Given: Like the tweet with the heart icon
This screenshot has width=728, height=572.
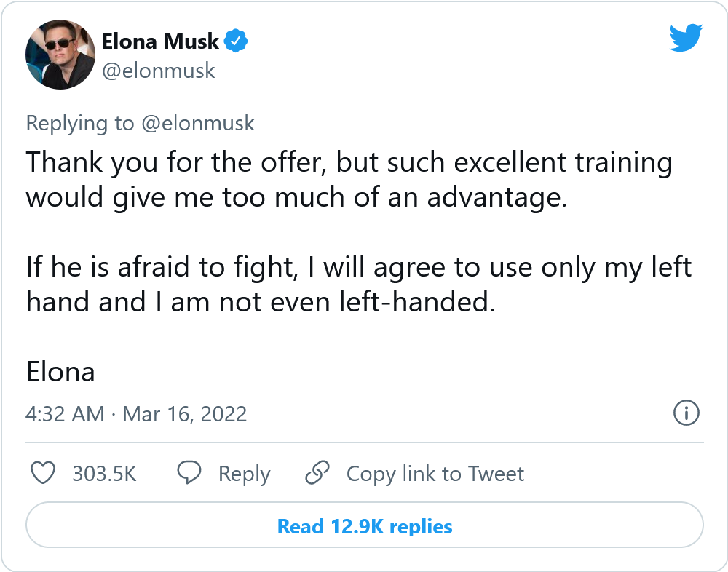Looking at the screenshot, I should coord(44,474).
